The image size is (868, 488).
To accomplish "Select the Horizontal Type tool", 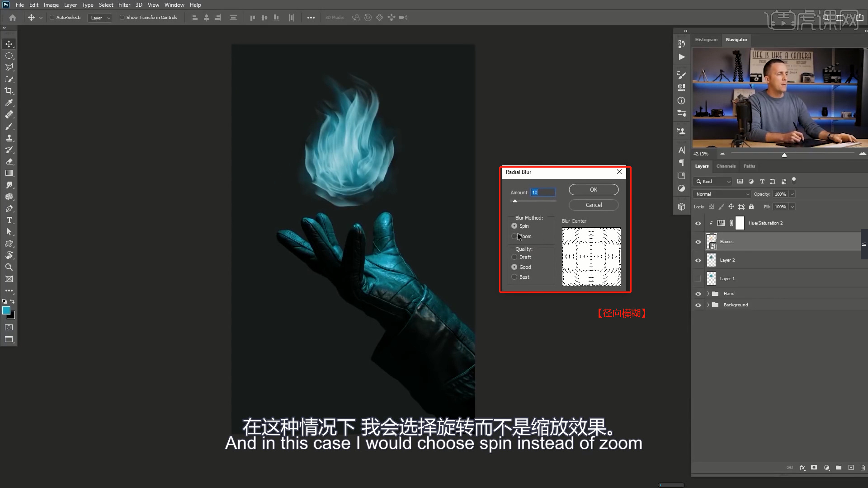I will click(9, 220).
